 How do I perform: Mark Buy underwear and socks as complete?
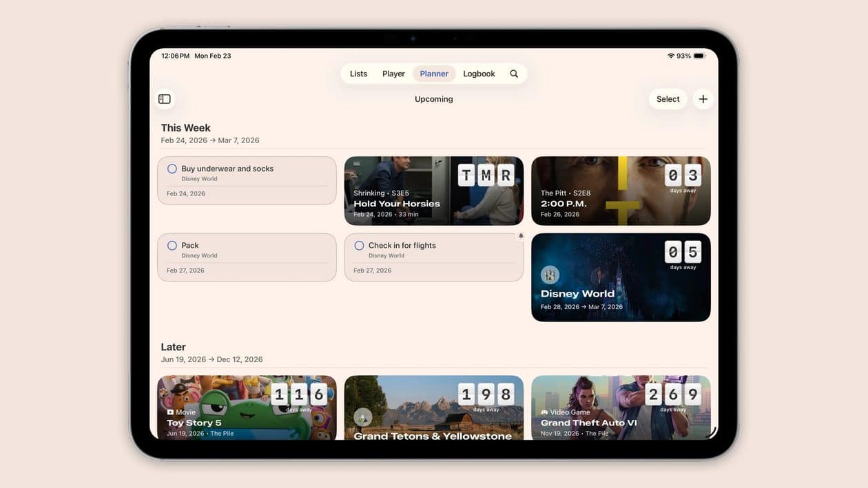(172, 168)
